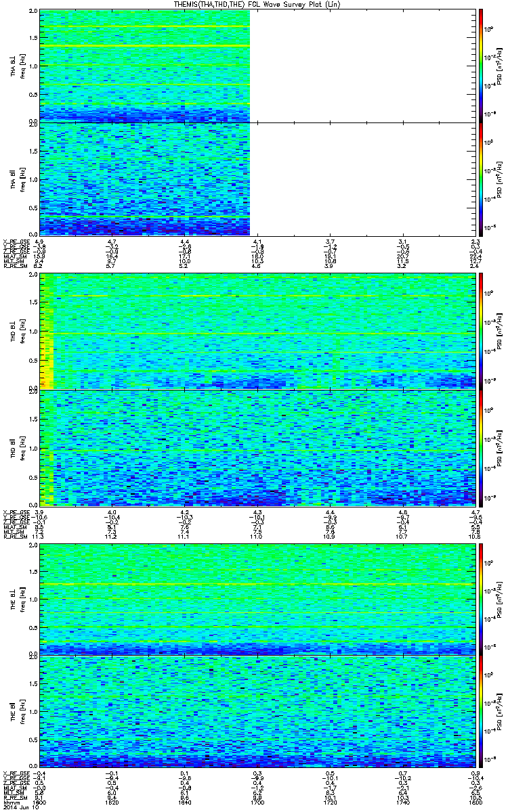Click the "1700" time tick label

tap(257, 803)
